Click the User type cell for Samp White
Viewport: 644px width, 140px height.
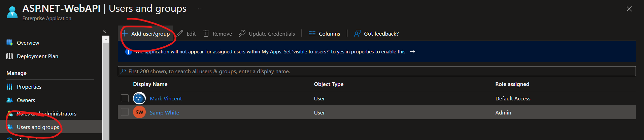(x=319, y=112)
